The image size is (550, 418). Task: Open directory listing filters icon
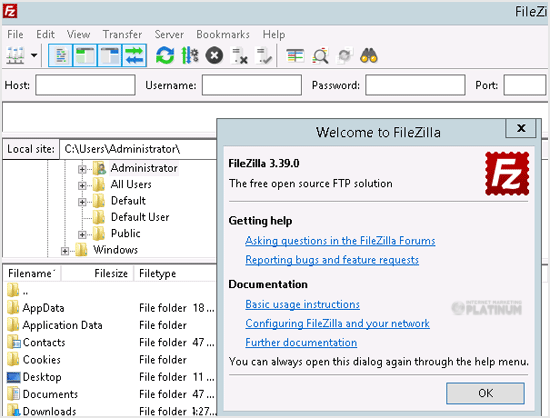point(295,56)
